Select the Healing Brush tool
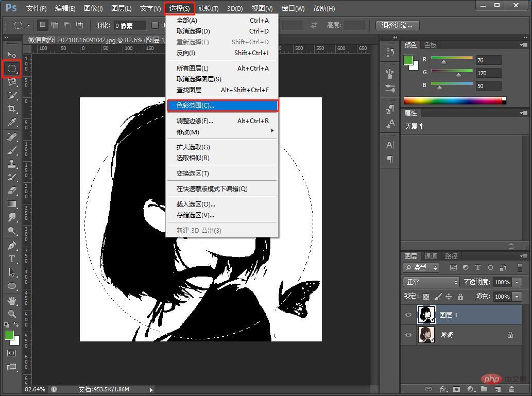The image size is (532, 396). click(x=11, y=137)
